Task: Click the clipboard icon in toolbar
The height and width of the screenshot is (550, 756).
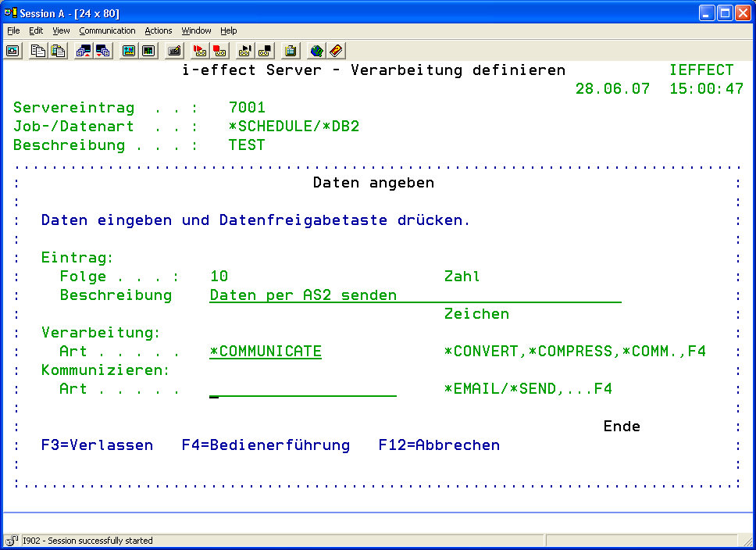Action: [x=291, y=51]
